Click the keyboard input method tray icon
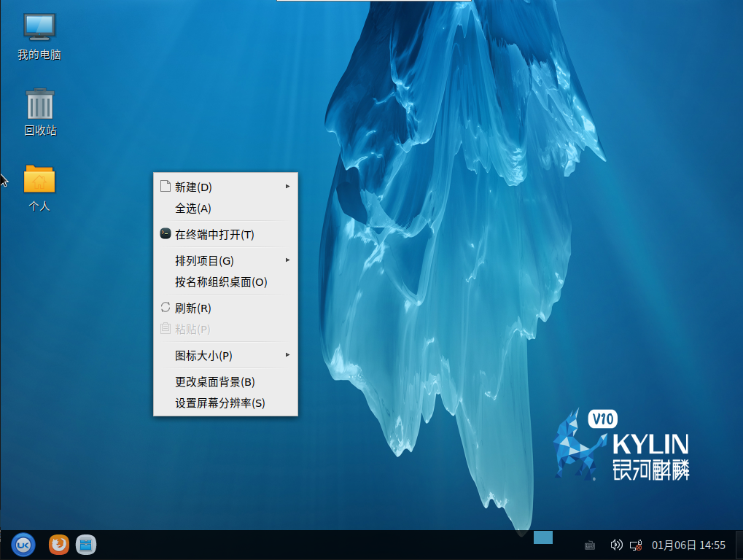The height and width of the screenshot is (560, 743). point(590,545)
